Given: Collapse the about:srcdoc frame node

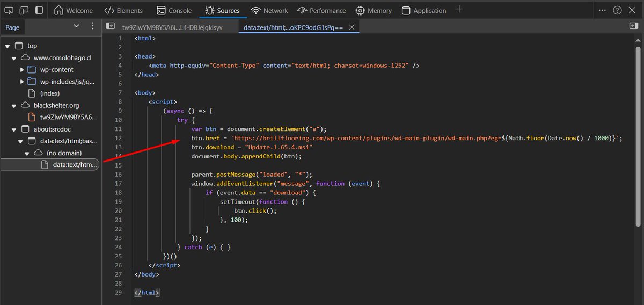Looking at the screenshot, I should pyautogui.click(x=15, y=129).
